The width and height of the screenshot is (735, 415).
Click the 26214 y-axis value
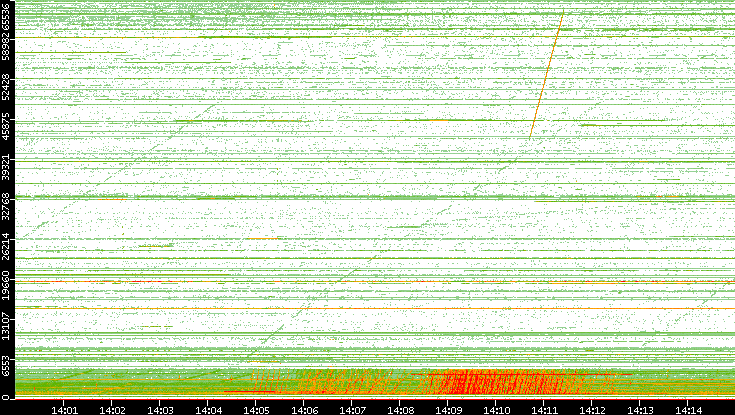(7, 248)
